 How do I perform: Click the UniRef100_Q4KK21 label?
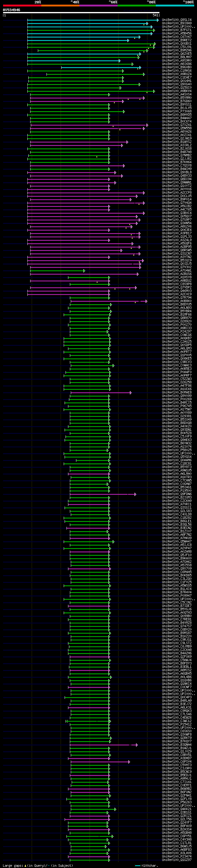177,809
